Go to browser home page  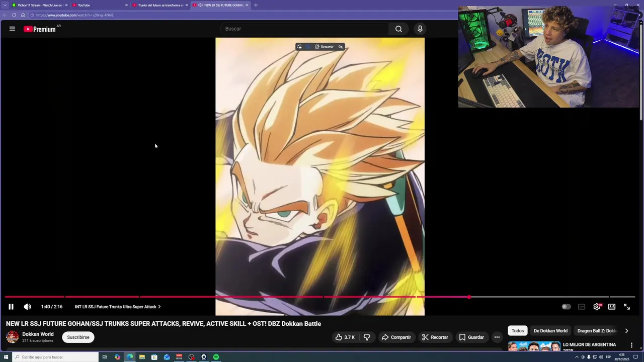pyautogui.click(x=23, y=15)
